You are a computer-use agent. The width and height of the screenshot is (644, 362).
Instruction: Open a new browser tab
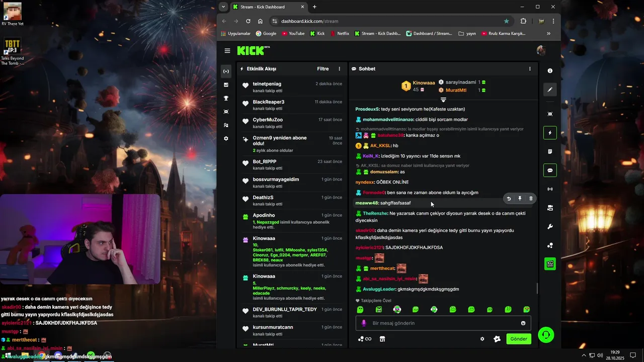click(x=314, y=7)
